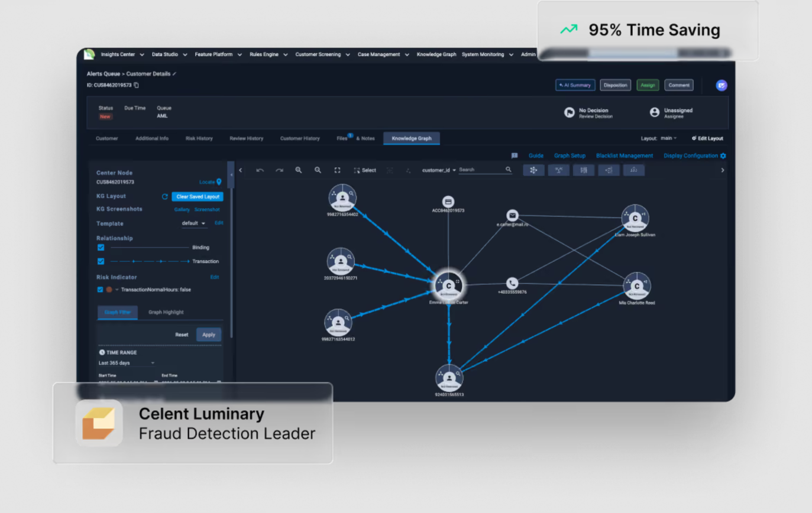The image size is (812, 513).
Task: Click the brown risk indicator color dot
Action: pos(109,290)
